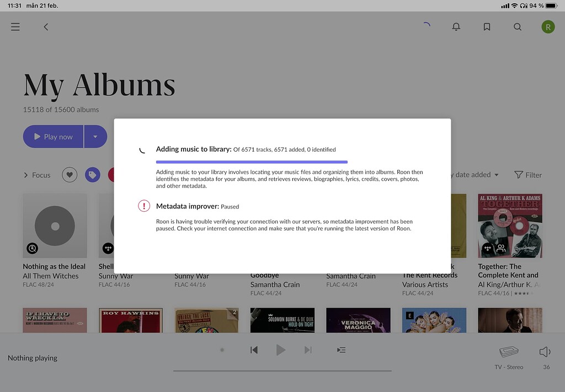This screenshot has height=392, width=565.
Task: Open the hamburger navigation menu
Action: (x=15, y=26)
